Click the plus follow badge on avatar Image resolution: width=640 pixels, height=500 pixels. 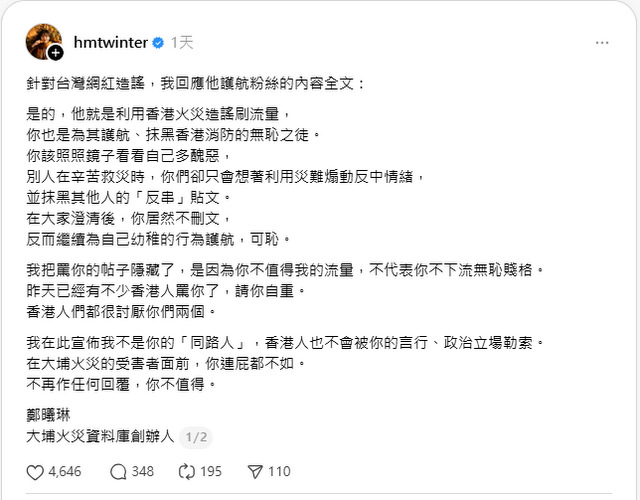56,53
